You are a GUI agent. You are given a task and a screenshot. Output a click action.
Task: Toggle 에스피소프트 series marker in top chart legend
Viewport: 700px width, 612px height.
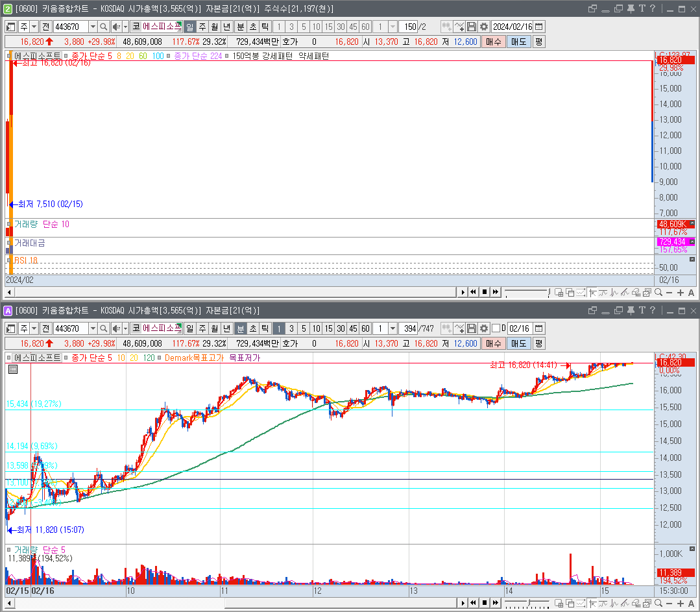point(9,56)
